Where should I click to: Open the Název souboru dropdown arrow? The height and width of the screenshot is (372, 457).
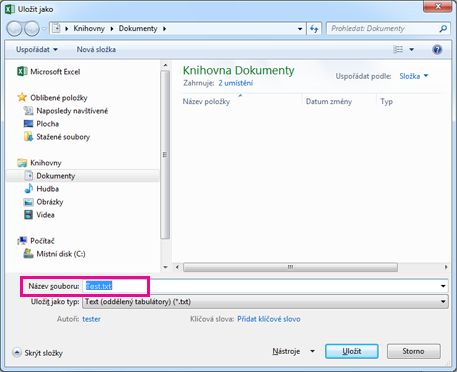click(443, 286)
